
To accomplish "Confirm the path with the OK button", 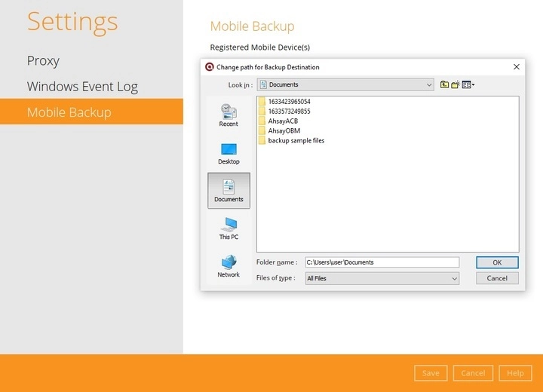I will click(497, 262).
